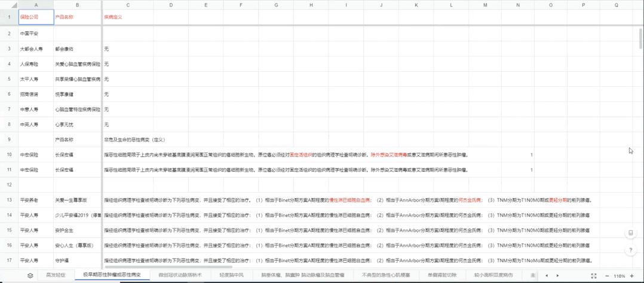Select the 保险公司 header cell
This screenshot has height=283, width=644.
36,17
